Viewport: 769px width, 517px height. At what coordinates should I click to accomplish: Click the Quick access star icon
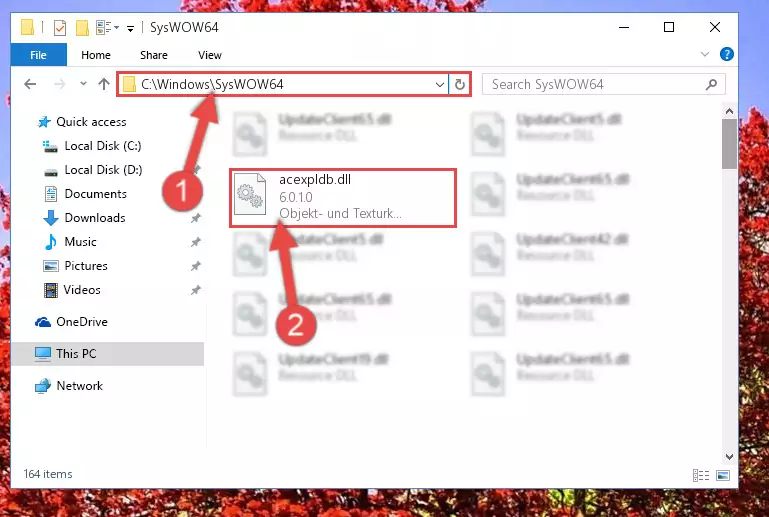coord(44,122)
